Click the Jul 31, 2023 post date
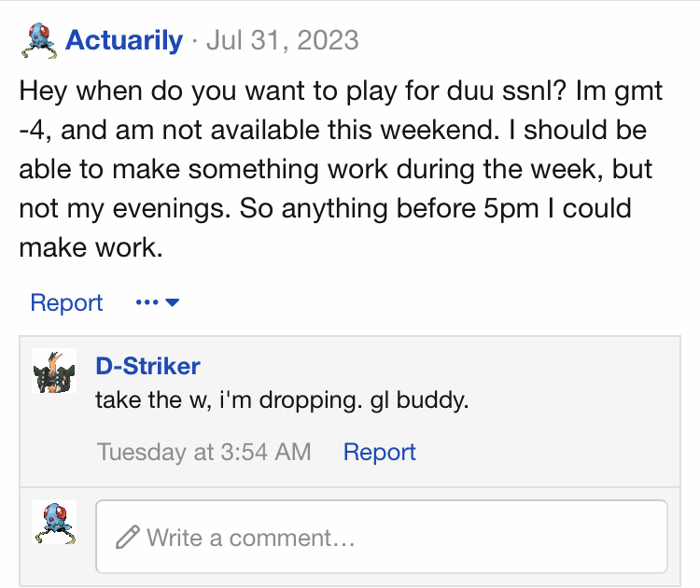This screenshot has height=588, width=700. tap(283, 40)
